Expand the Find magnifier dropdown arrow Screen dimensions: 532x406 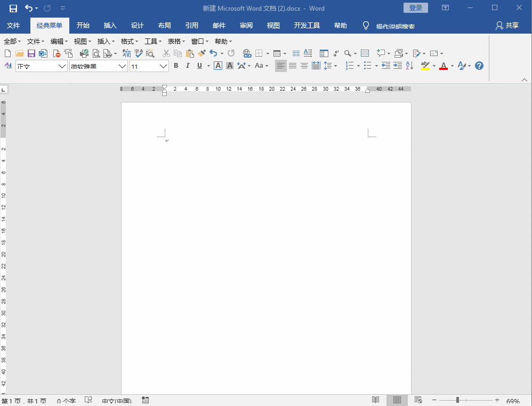pyautogui.click(x=355, y=54)
